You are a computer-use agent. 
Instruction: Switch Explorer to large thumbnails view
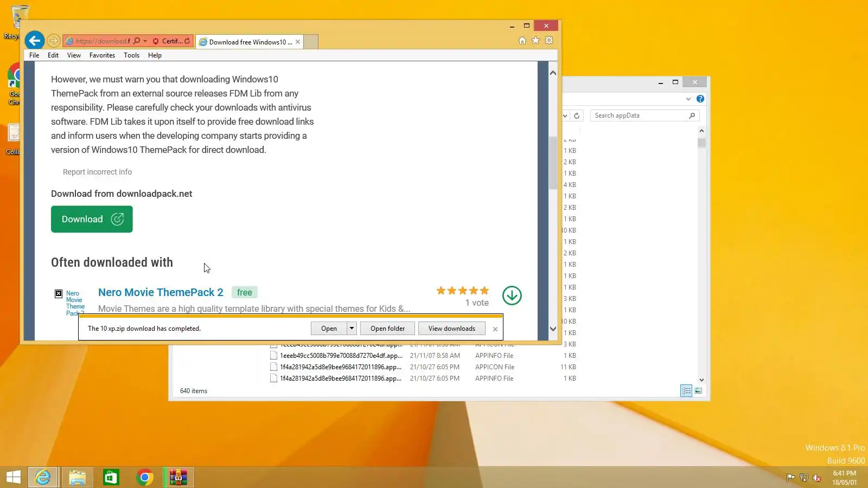coord(698,390)
